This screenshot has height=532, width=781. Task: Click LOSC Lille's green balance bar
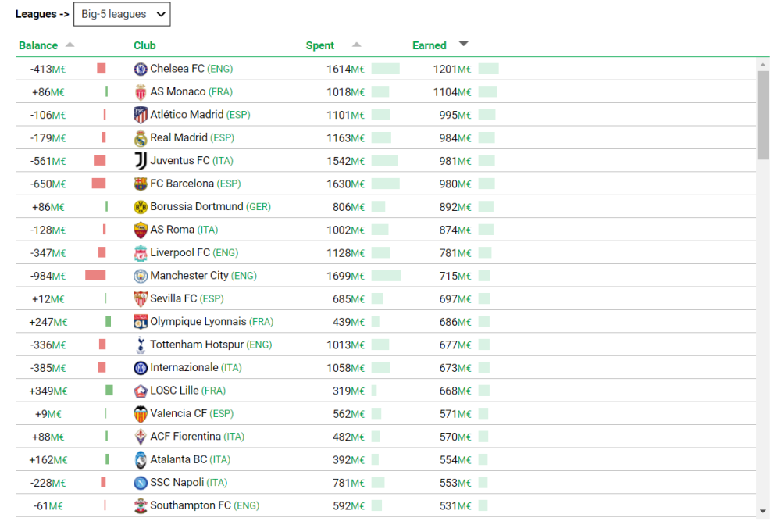pyautogui.click(x=109, y=391)
